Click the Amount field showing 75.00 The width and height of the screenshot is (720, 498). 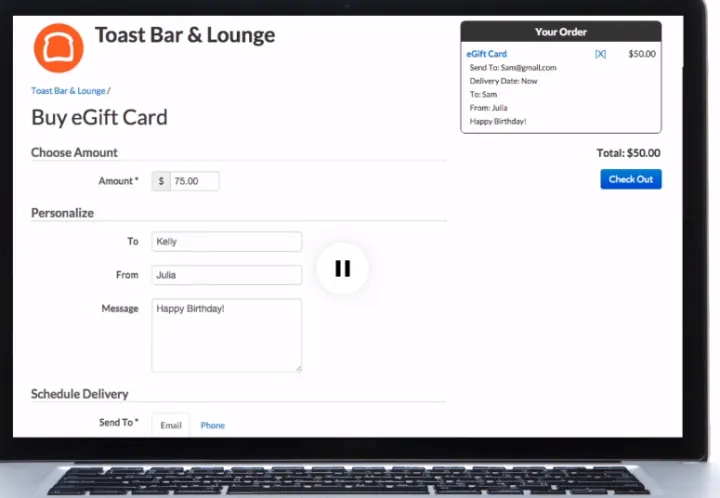pyautogui.click(x=194, y=181)
